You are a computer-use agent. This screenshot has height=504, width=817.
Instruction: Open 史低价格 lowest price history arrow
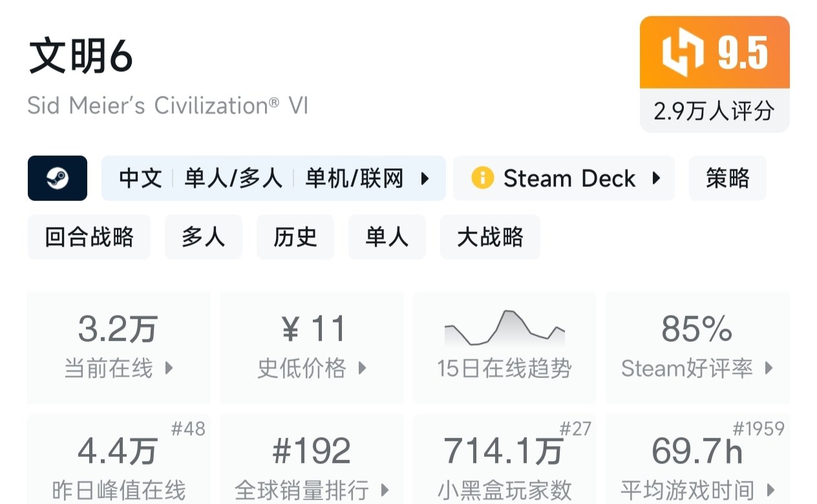[362, 368]
